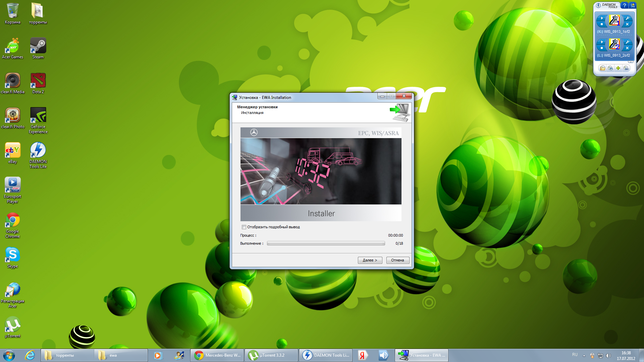Launch Google Chrome from the desktop

coord(13,225)
